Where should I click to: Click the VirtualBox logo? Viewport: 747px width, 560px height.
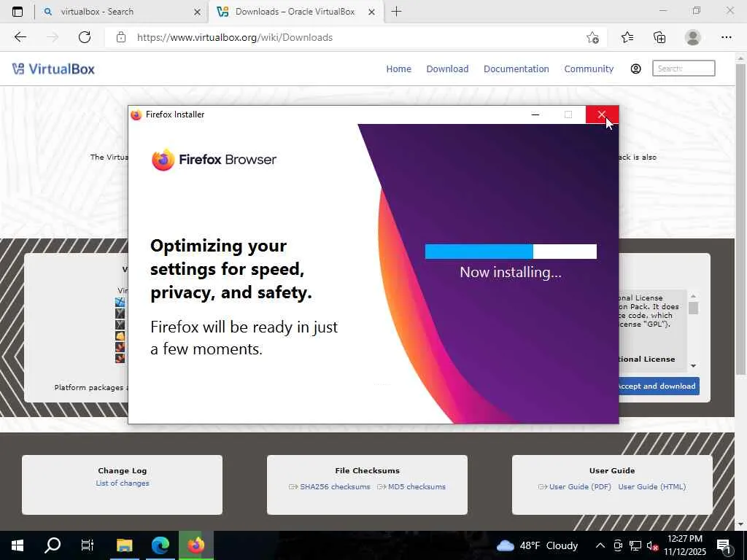tap(53, 69)
